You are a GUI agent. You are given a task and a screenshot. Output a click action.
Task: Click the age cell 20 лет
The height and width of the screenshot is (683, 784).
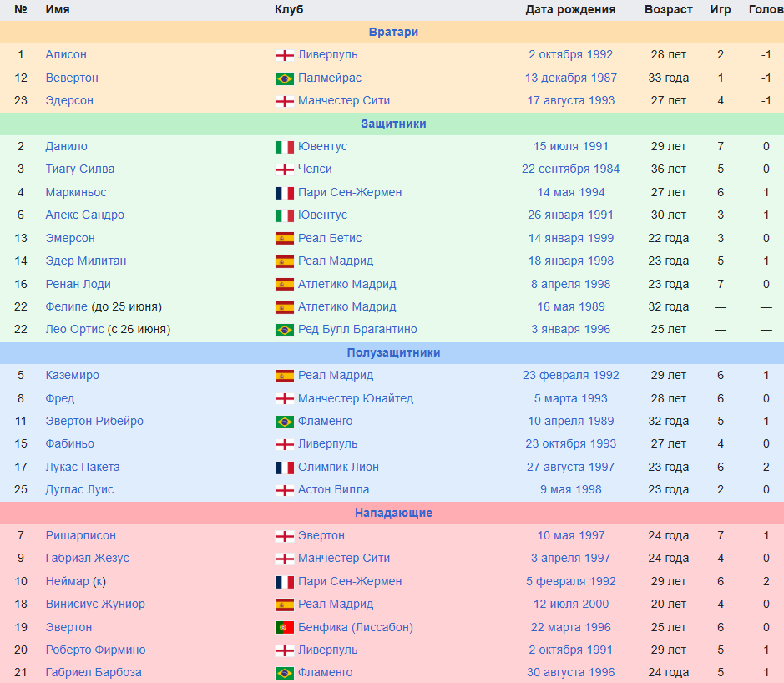click(669, 604)
